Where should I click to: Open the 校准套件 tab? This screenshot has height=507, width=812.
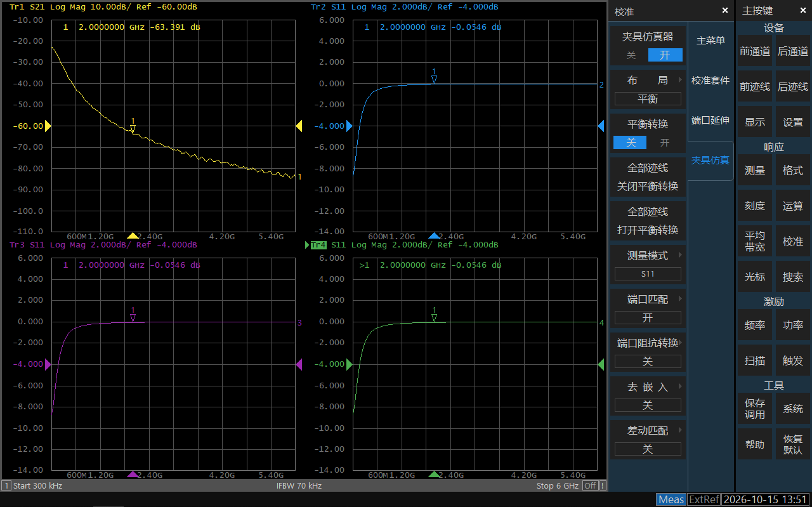710,81
